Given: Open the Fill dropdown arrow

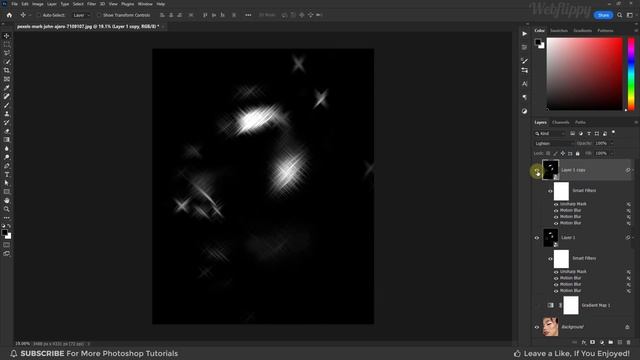Looking at the screenshot, I should 611,153.
